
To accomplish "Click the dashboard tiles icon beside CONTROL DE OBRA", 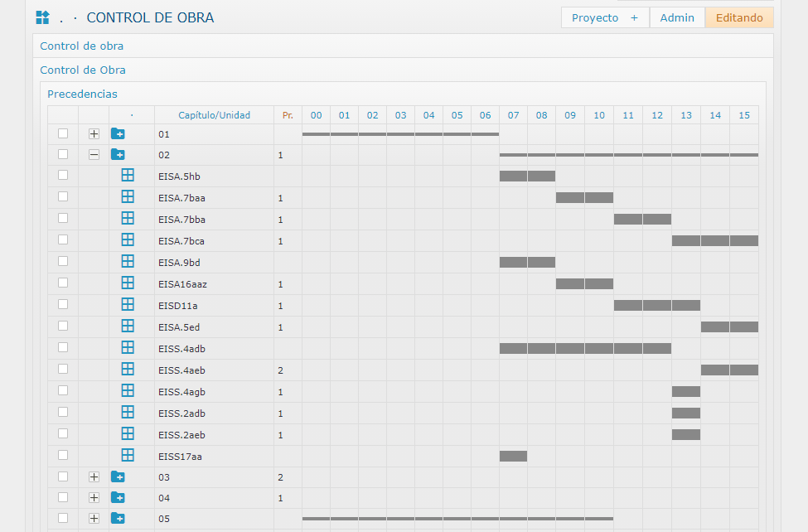I will tap(42, 17).
